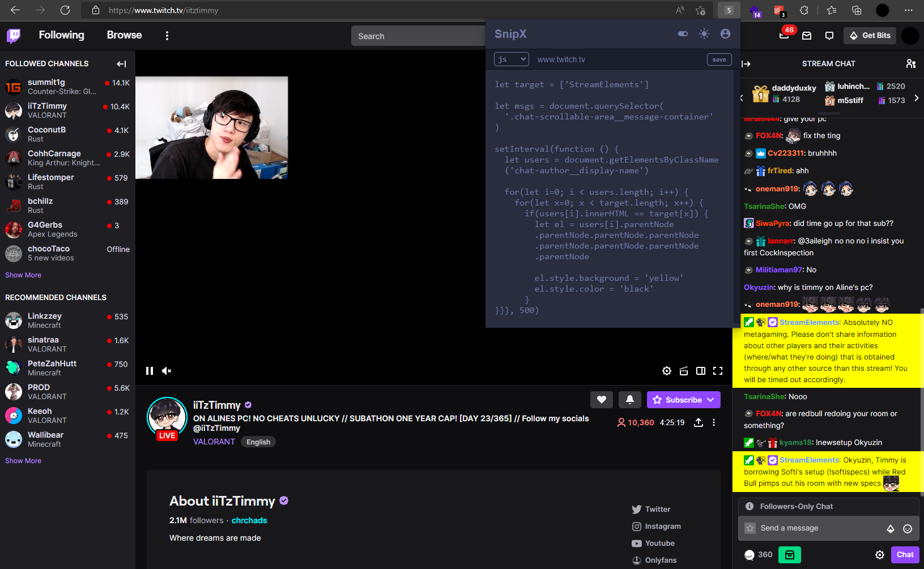The image size is (924, 569).
Task: Send message with the Chat button
Action: coord(905,555)
